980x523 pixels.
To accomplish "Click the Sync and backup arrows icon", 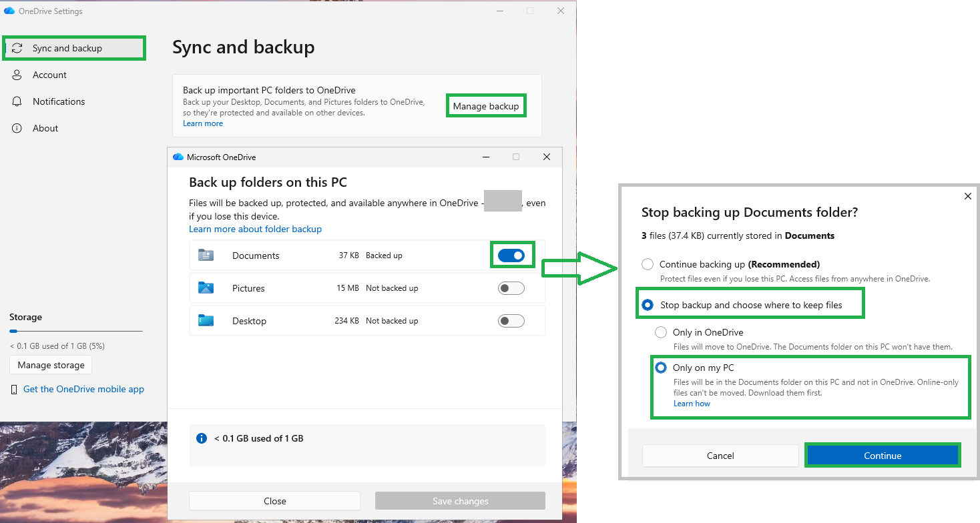I will [x=17, y=48].
